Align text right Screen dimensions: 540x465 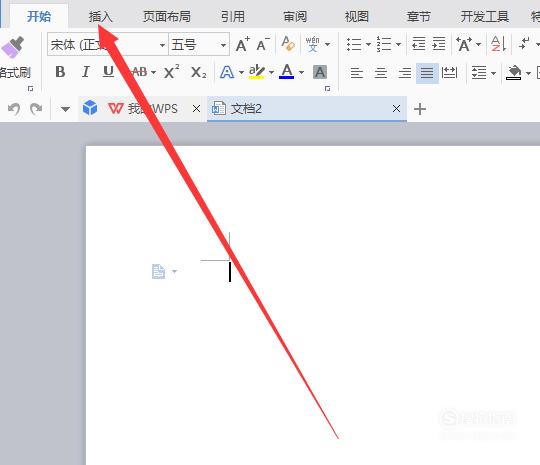coord(405,73)
